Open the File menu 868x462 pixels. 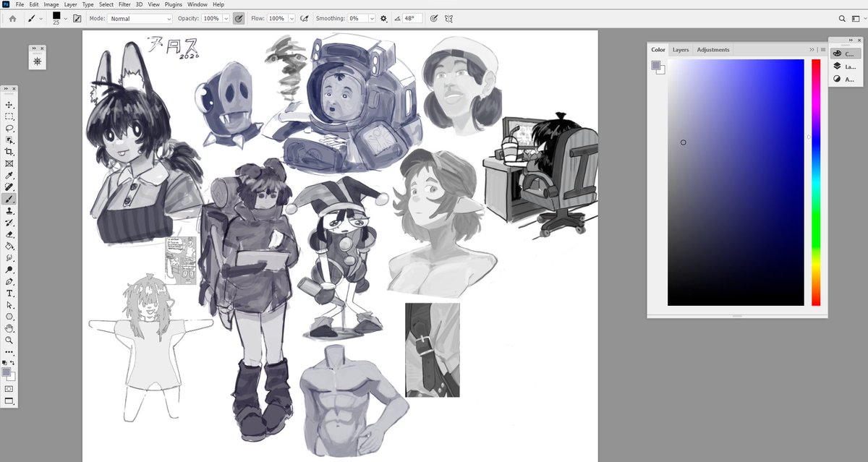(20, 4)
